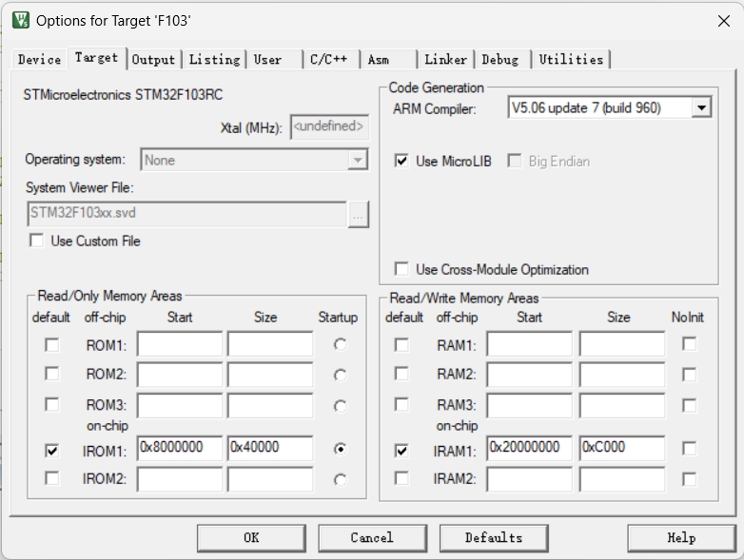The image size is (744, 560).
Task: Select the ROM3 Startup radio button
Action: point(340,406)
